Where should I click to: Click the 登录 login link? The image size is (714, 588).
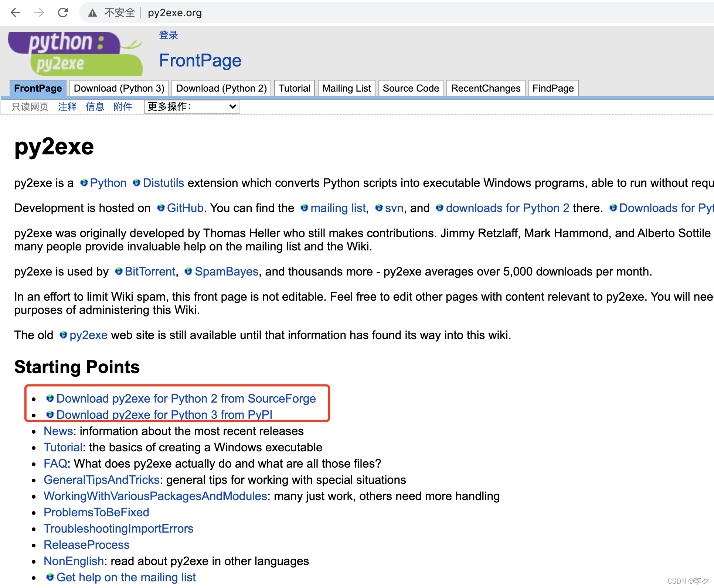coord(169,35)
